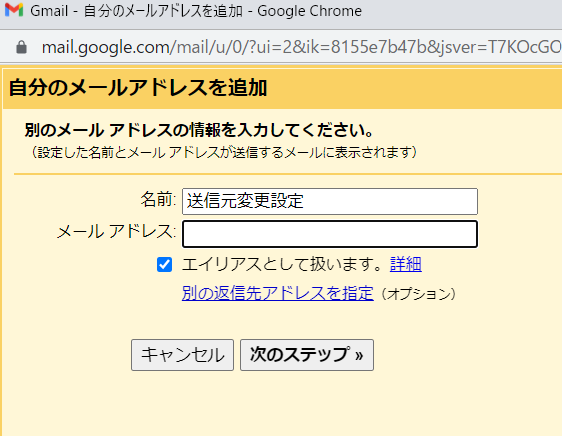Uncheck the エイリアスとして扱います checkbox
Screen dimensions: 562x436
tap(165, 265)
